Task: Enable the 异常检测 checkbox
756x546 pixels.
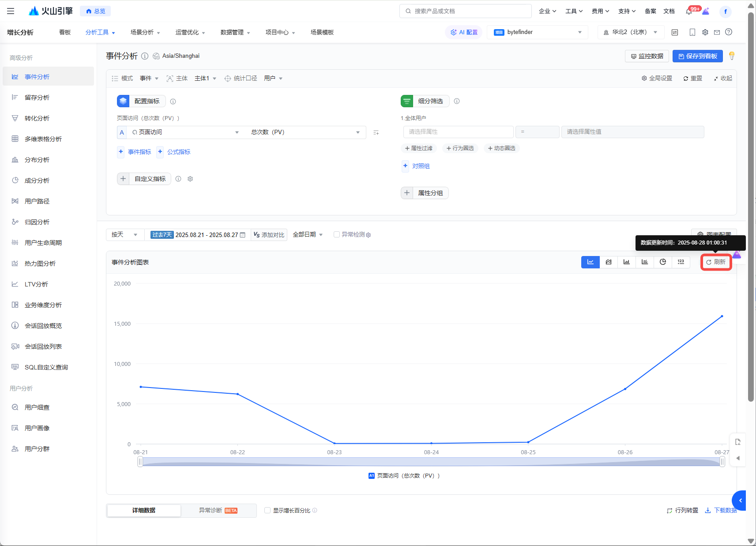Action: 337,234
